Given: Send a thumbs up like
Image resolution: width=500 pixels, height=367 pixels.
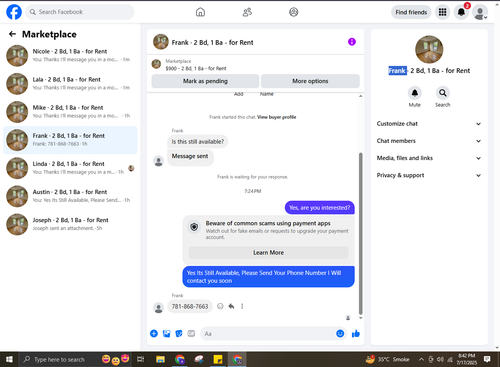Looking at the screenshot, I should (x=356, y=333).
